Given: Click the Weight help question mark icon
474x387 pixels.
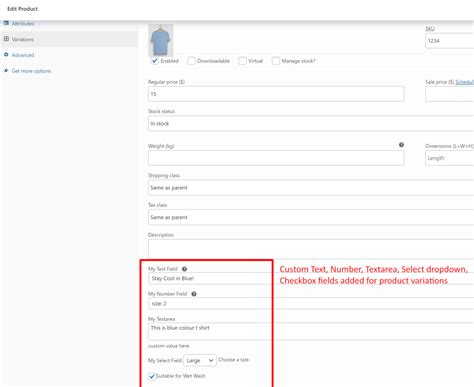Looking at the screenshot, I should click(401, 145).
